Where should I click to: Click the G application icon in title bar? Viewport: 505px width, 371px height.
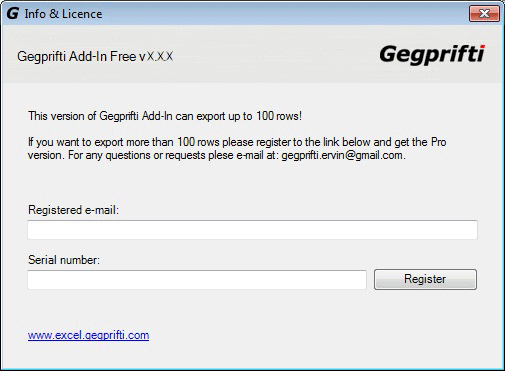coord(13,14)
